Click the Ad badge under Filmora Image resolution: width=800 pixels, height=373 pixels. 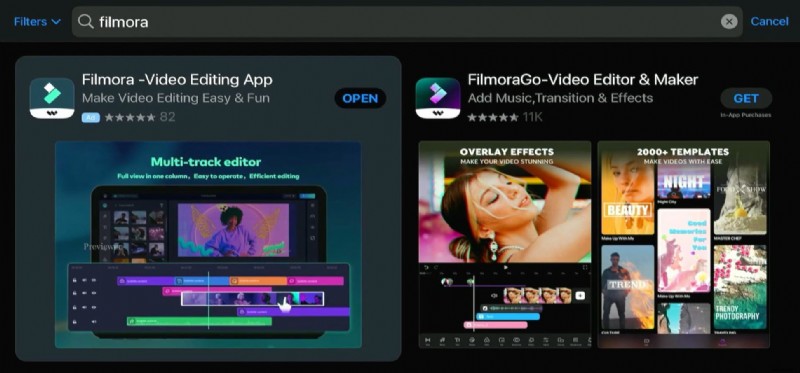tap(90, 117)
